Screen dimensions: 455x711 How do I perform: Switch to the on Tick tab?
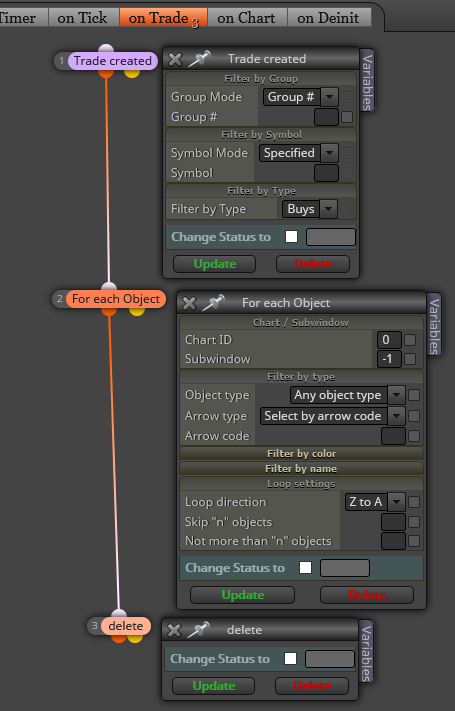[83, 18]
